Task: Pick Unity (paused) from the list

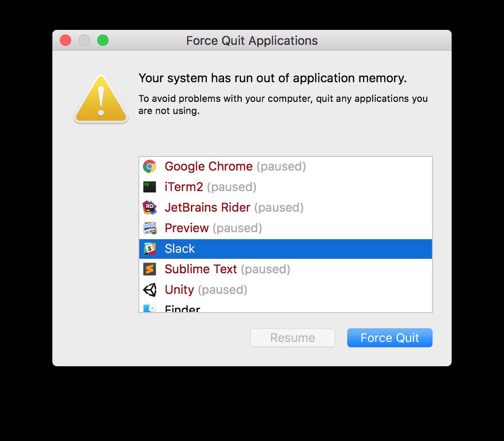Action: tap(206, 290)
